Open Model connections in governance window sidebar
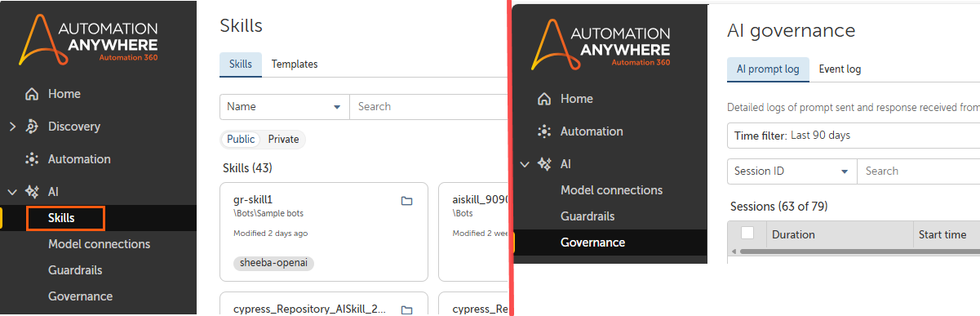 pyautogui.click(x=611, y=190)
